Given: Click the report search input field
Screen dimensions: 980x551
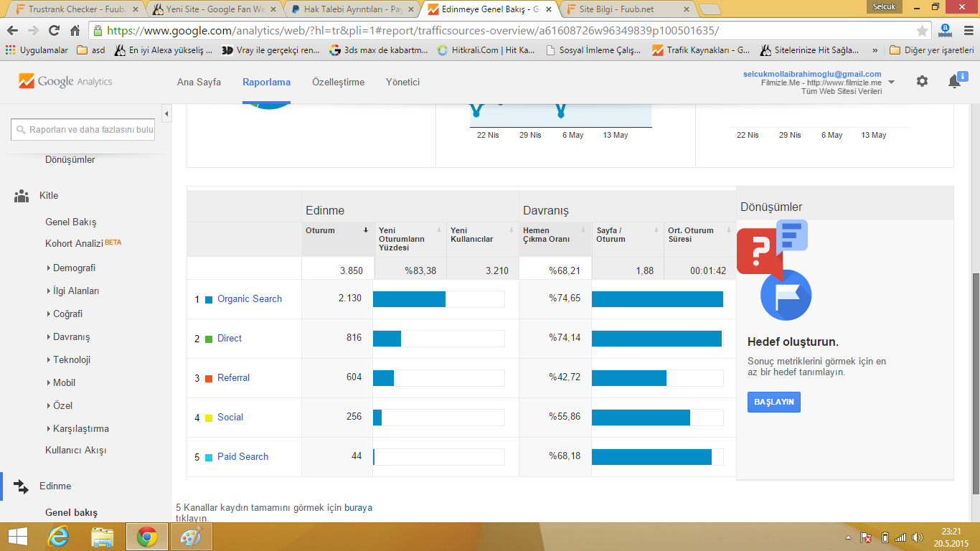Looking at the screenshot, I should point(83,130).
